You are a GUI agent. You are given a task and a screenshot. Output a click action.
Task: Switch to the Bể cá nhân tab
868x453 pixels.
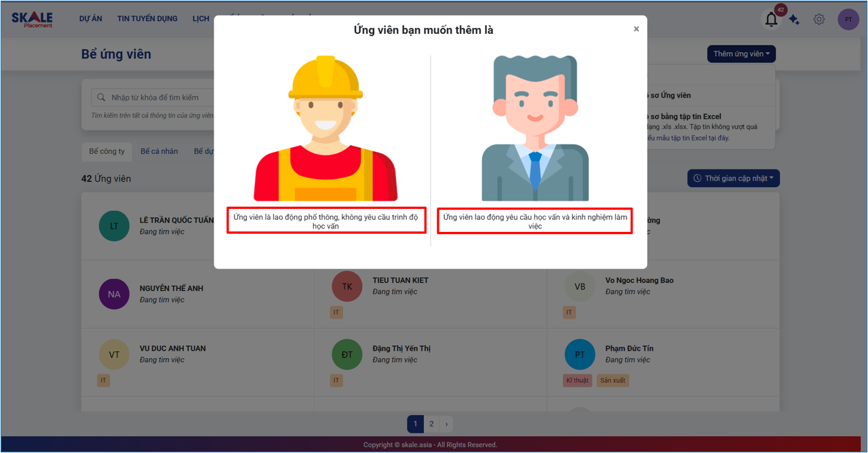pos(159,151)
